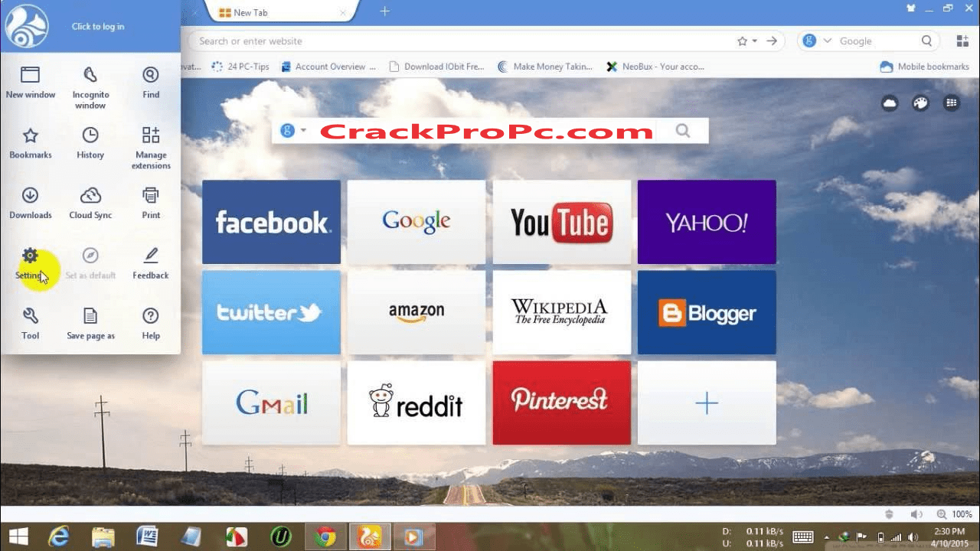Click the speaker icon in the browser status bar
Viewport: 980px width, 551px height.
click(916, 514)
